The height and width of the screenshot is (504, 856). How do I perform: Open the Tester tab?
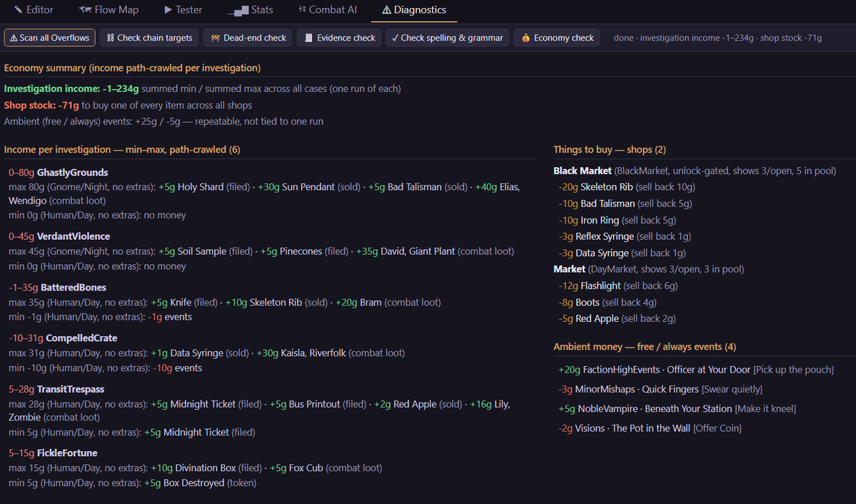[x=183, y=10]
